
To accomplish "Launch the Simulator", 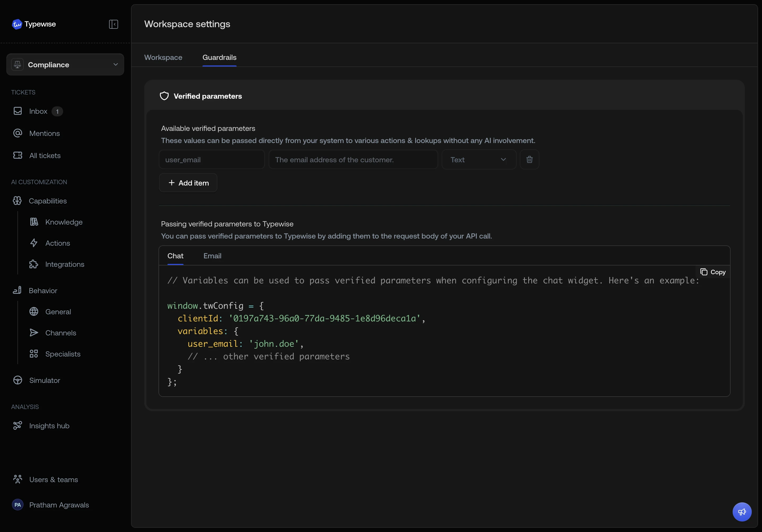I will point(44,380).
